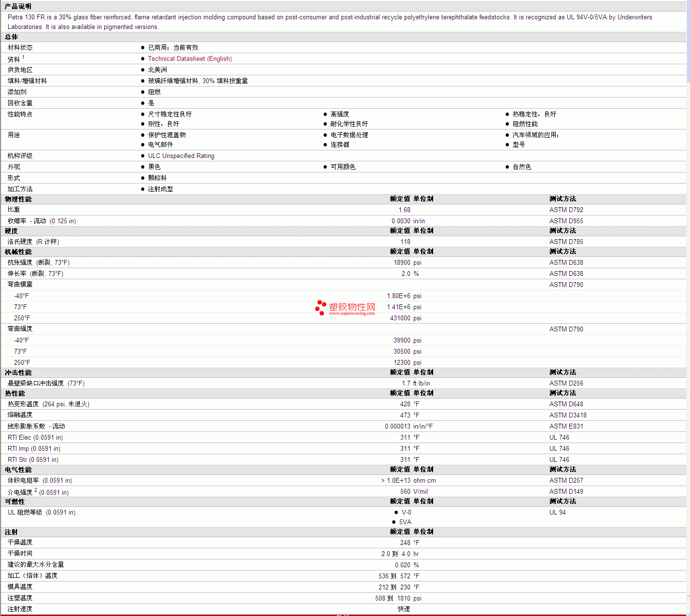
Task: Click footnote 1 superscript beside 资料
Action: pyautogui.click(x=23, y=57)
